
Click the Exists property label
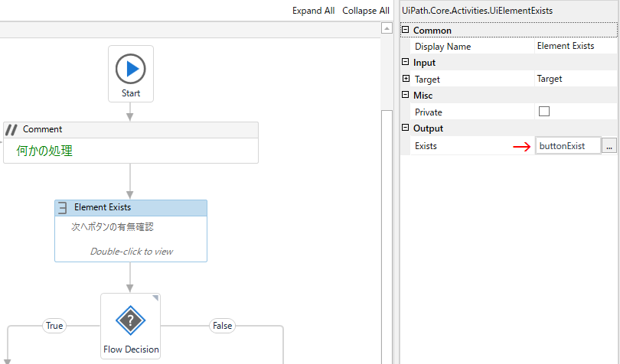click(x=426, y=146)
